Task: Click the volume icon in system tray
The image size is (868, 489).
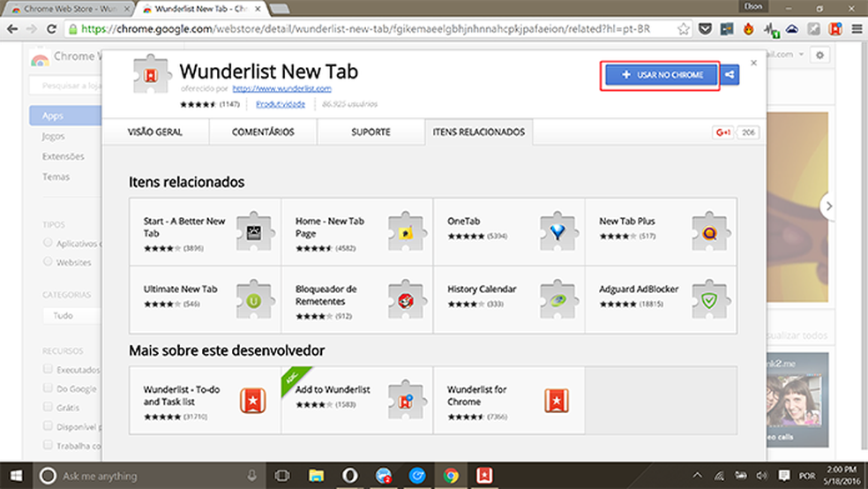Action: pos(762,475)
